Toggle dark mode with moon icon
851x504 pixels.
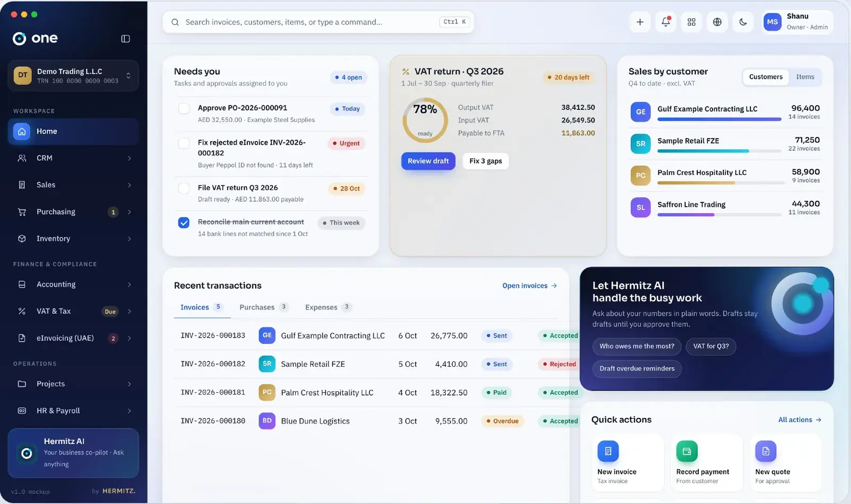(x=743, y=22)
